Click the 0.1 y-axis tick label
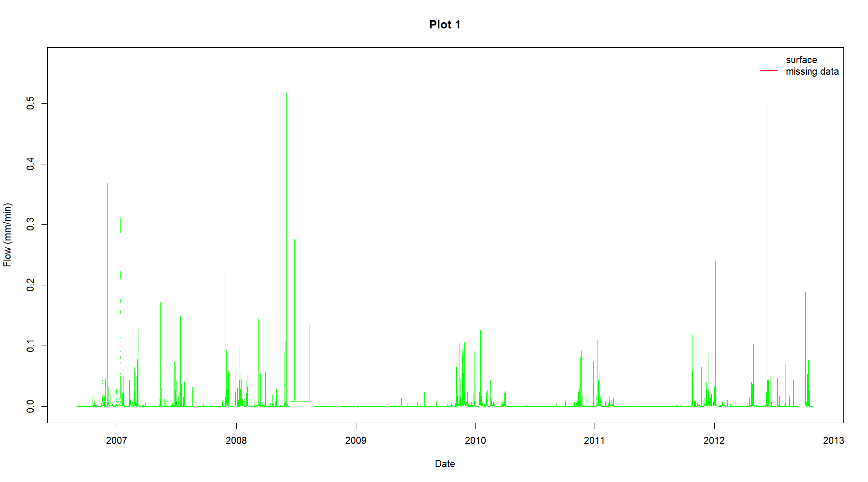The image size is (868, 482). coord(30,346)
